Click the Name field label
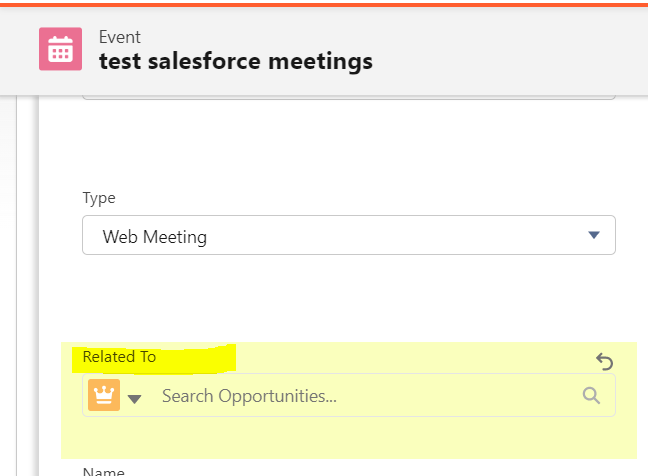648x476 pixels. point(102,471)
